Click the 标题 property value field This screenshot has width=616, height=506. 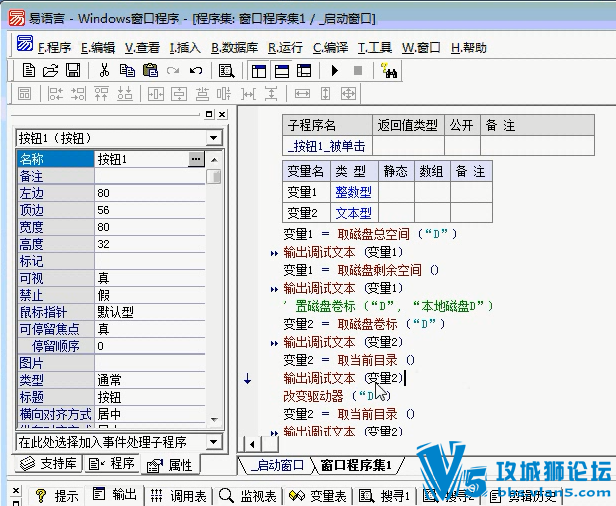pyautogui.click(x=150, y=397)
